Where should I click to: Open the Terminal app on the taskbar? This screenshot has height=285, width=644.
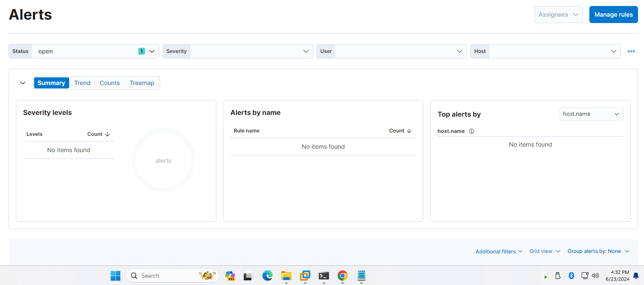tap(324, 276)
